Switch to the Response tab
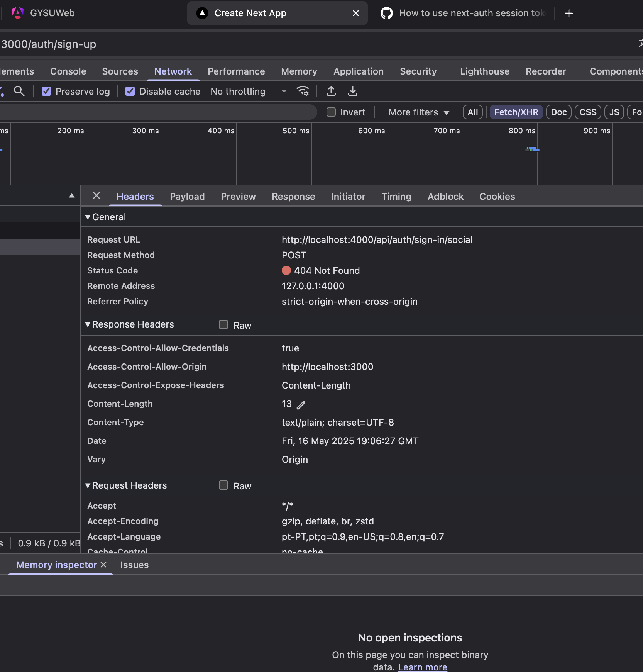 [293, 196]
